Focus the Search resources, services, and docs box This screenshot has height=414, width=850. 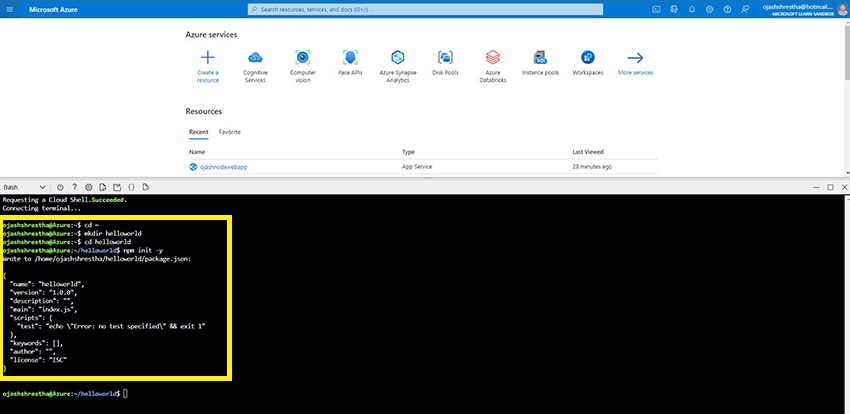[426, 9]
